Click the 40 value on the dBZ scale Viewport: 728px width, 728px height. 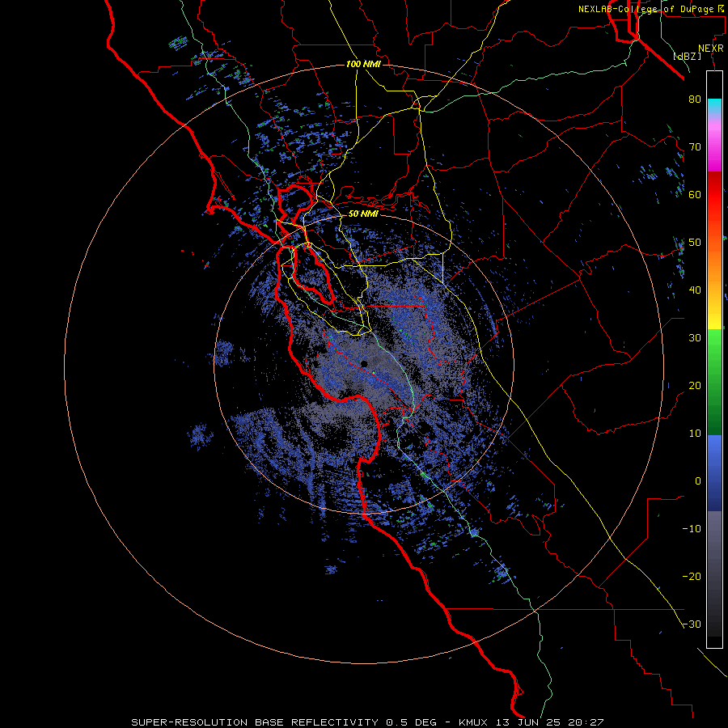point(695,290)
